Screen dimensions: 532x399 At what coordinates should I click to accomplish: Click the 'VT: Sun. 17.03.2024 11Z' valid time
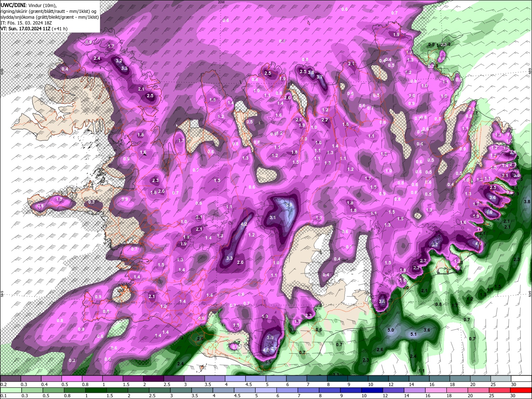pyautogui.click(x=26, y=29)
